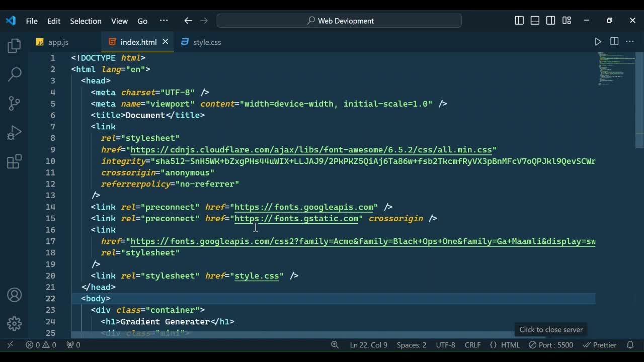Open editor More Actions ellipsis menu
Image resolution: width=644 pixels, height=362 pixels.
coord(629,42)
